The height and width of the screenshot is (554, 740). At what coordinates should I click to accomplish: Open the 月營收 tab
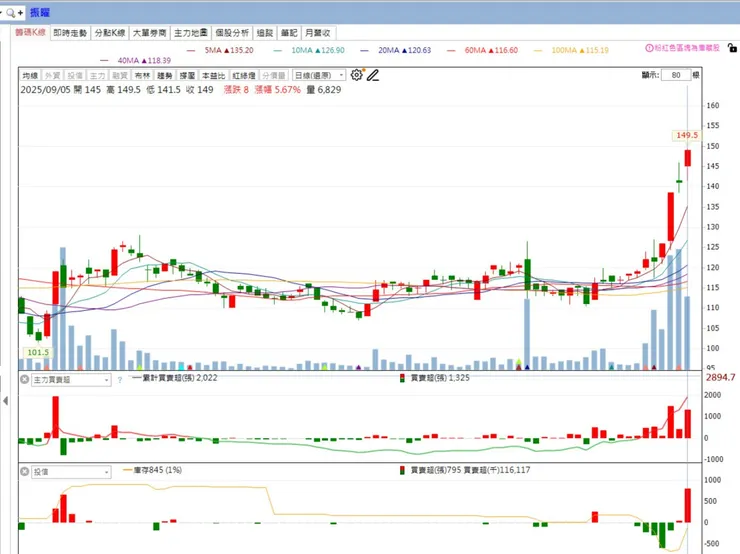318,33
